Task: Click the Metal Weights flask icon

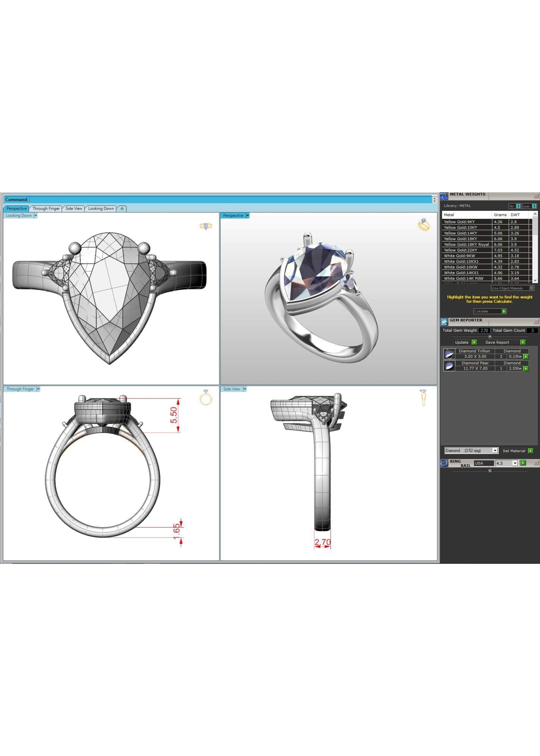Action: (444, 196)
